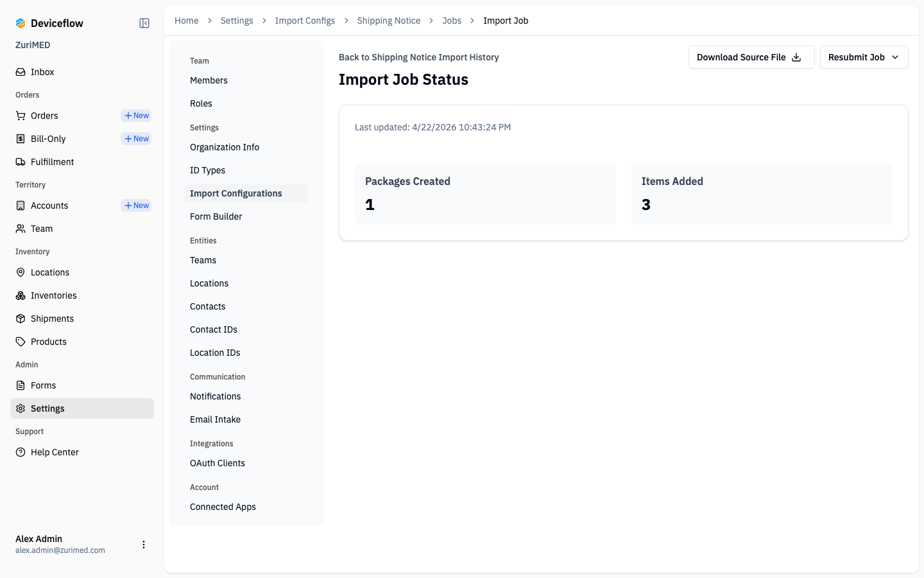Click the Orders cart icon
The width and height of the screenshot is (924, 578).
21,116
